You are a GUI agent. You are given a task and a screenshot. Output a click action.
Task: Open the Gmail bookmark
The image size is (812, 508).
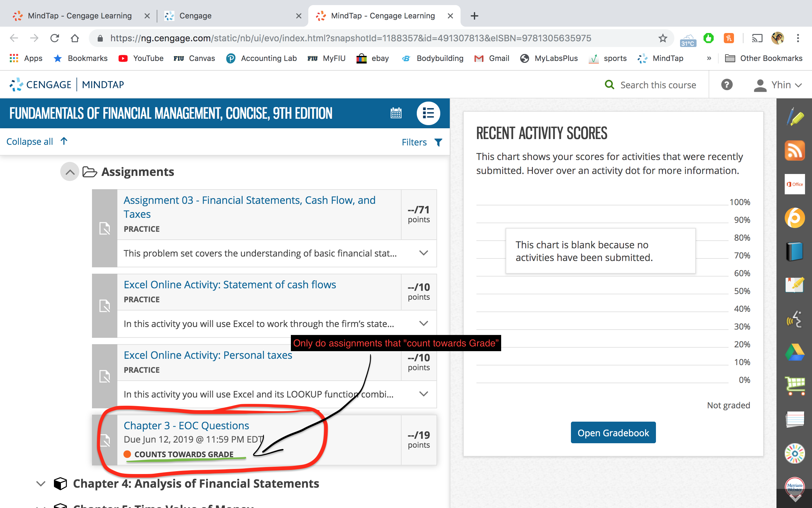click(x=492, y=58)
